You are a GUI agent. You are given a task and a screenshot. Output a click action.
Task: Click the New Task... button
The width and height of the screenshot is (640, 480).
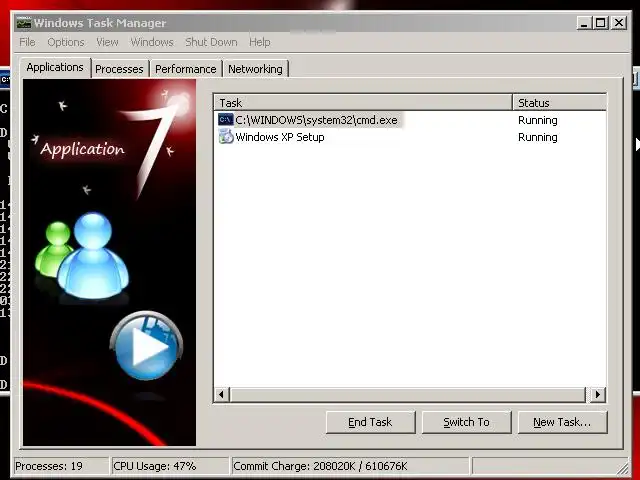point(562,422)
